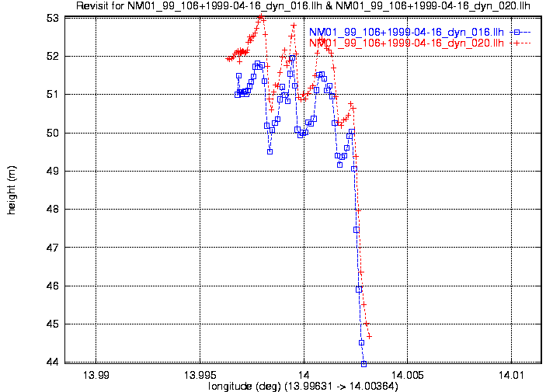Click the blue square legend marker

point(517,32)
